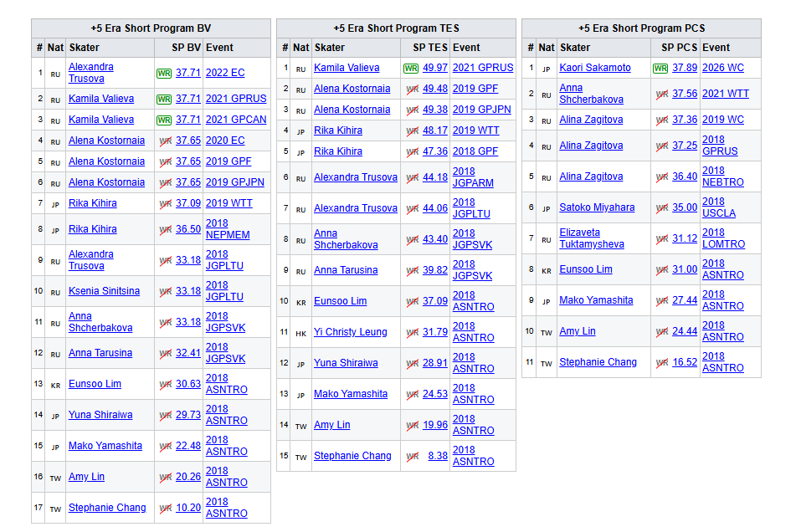Image resolution: width=801 pixels, height=532 pixels.
Task: Click crossed-out WR icon next to 35.00 score
Action: click(x=662, y=207)
